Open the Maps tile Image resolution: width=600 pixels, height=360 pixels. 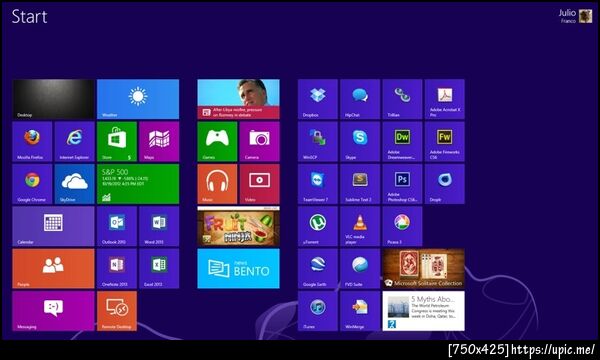click(159, 142)
